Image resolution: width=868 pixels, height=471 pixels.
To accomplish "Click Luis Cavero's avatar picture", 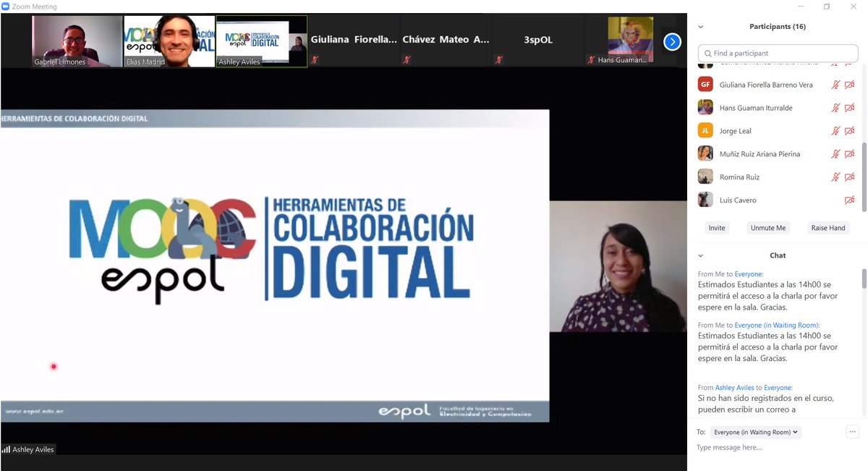I will point(705,200).
